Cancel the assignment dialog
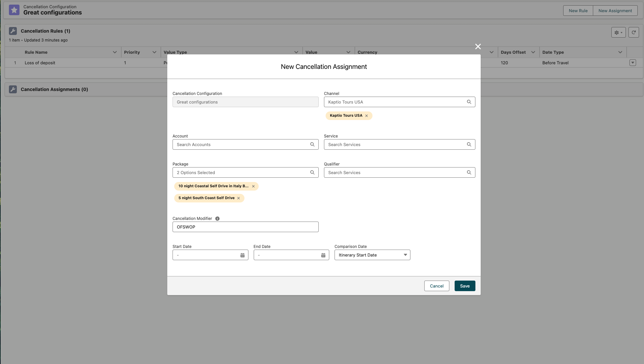The width and height of the screenshot is (644, 364). click(436, 286)
